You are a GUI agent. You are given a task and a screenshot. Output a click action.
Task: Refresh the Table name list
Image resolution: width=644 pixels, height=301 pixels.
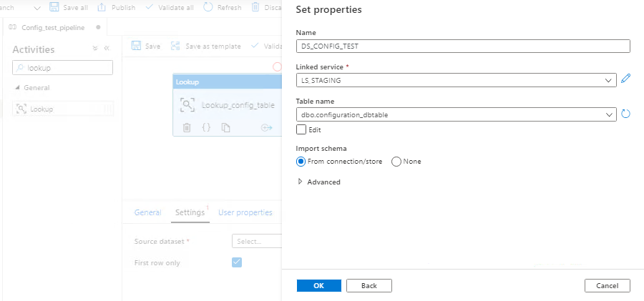[625, 114]
